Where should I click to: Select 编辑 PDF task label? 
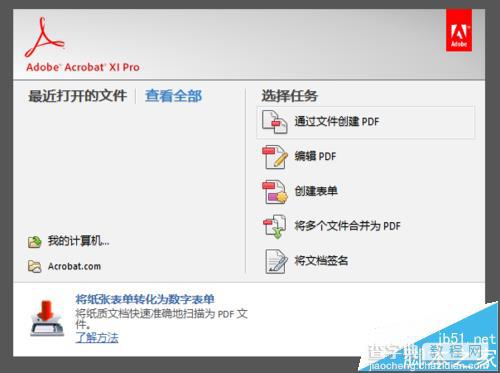click(x=315, y=156)
